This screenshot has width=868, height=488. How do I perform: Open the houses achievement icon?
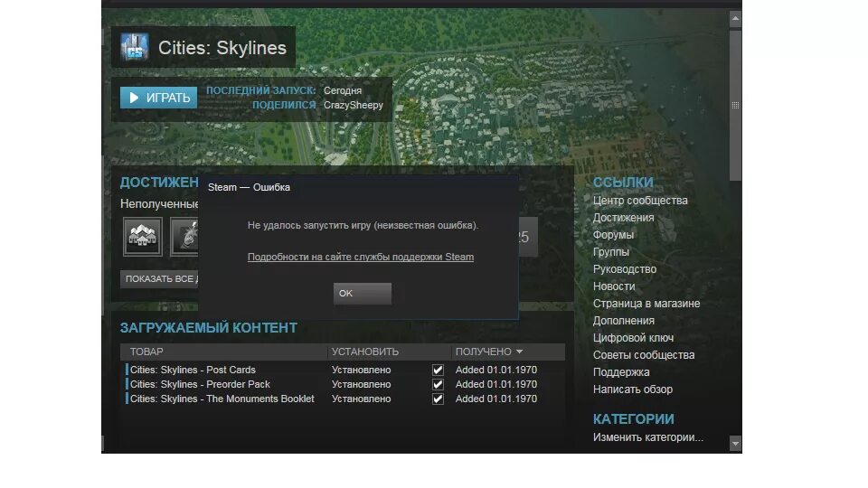point(142,237)
